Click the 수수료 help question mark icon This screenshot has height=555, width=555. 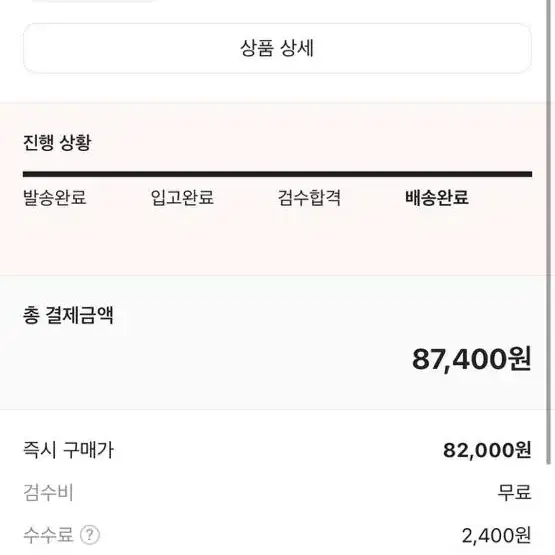90,535
